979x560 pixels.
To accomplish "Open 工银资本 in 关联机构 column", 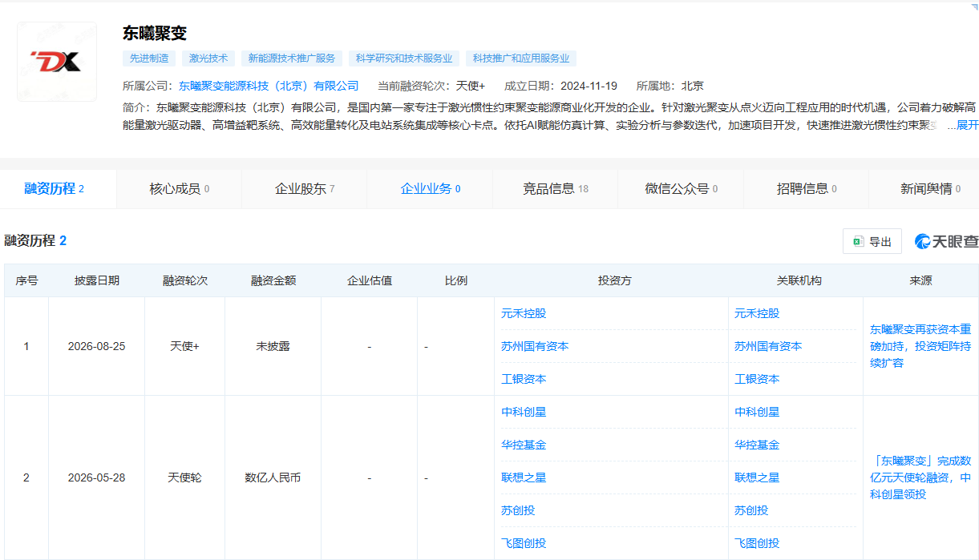I will click(x=757, y=379).
